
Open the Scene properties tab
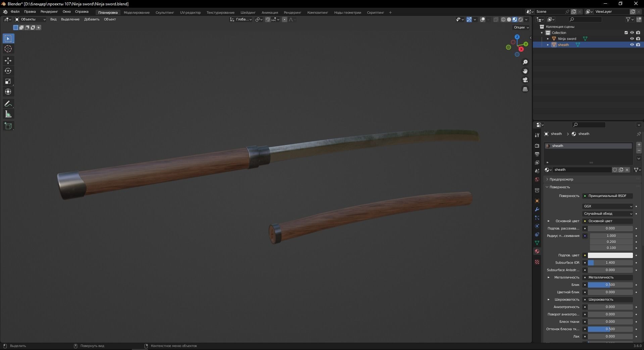coord(537,171)
